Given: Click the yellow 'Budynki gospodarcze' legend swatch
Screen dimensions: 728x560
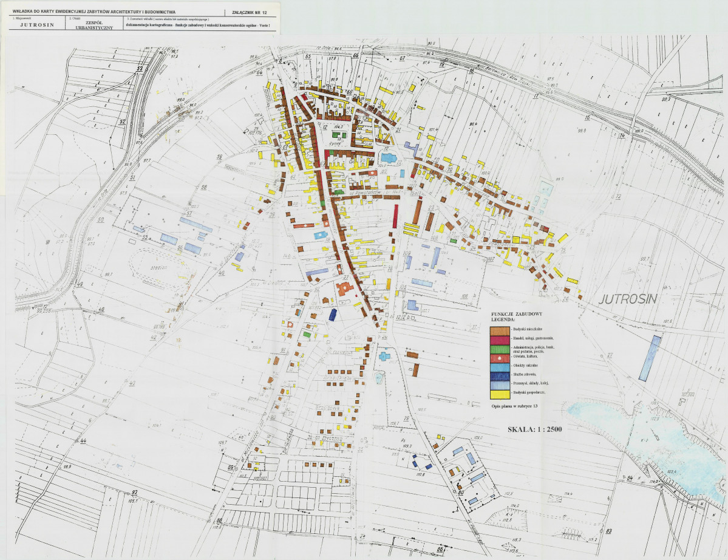Looking at the screenshot, I should tap(499, 395).
